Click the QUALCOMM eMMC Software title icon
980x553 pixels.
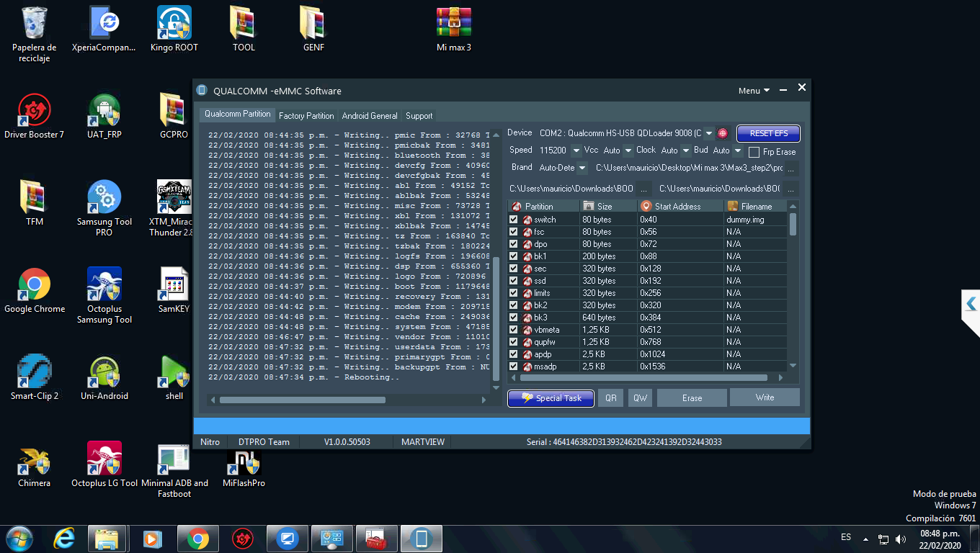(202, 91)
